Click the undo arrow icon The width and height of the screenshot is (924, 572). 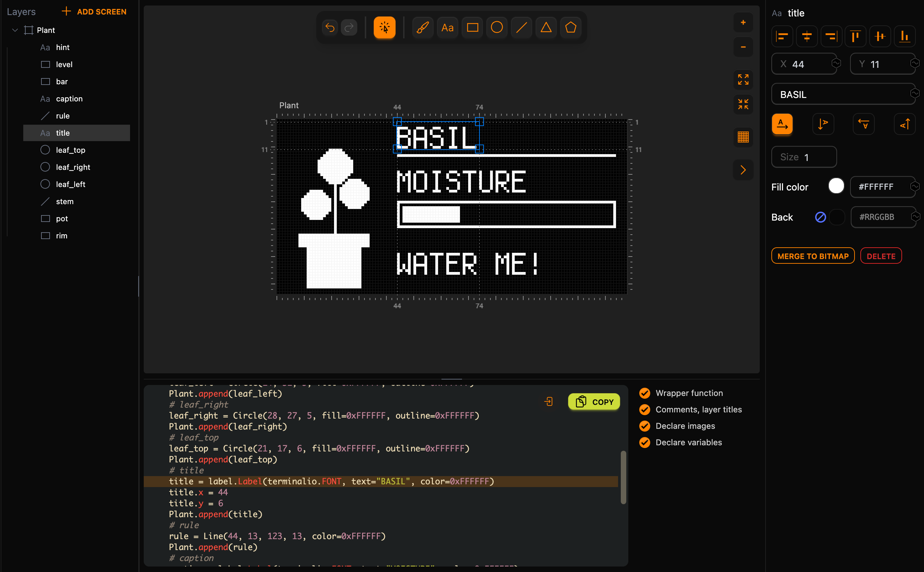coord(330,28)
